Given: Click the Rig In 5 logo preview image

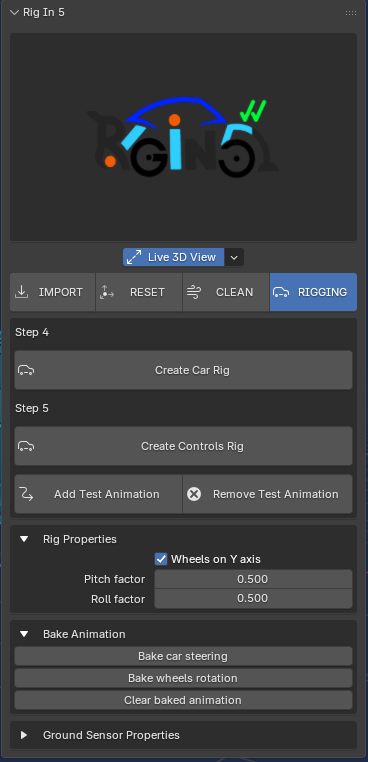Looking at the screenshot, I should pyautogui.click(x=183, y=137).
